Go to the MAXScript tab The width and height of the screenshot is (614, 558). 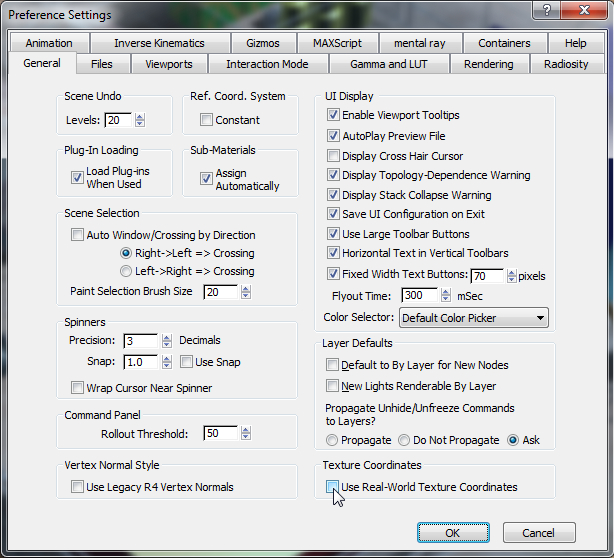click(337, 43)
